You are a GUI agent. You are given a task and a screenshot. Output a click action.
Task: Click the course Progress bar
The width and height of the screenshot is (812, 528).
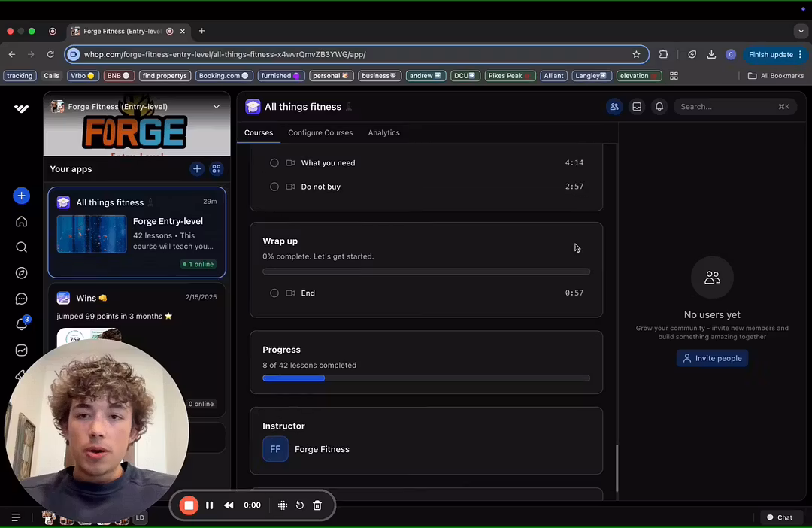[x=426, y=378]
